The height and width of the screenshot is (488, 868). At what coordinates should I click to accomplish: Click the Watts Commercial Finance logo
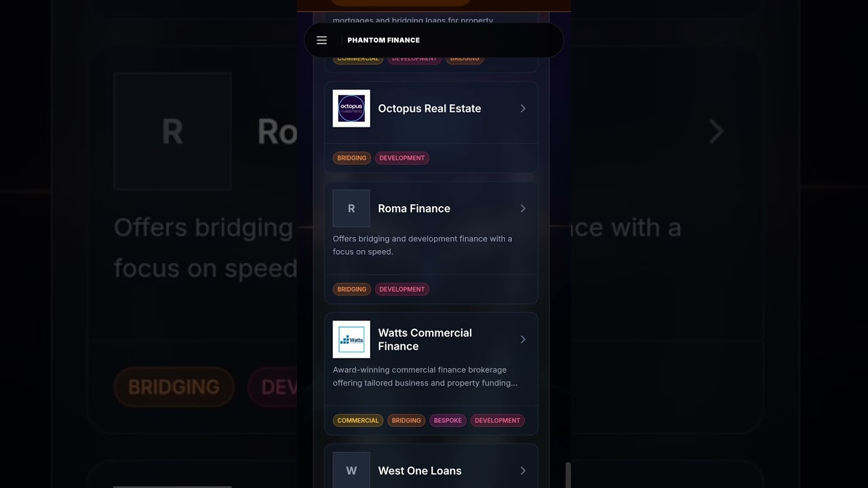click(351, 340)
